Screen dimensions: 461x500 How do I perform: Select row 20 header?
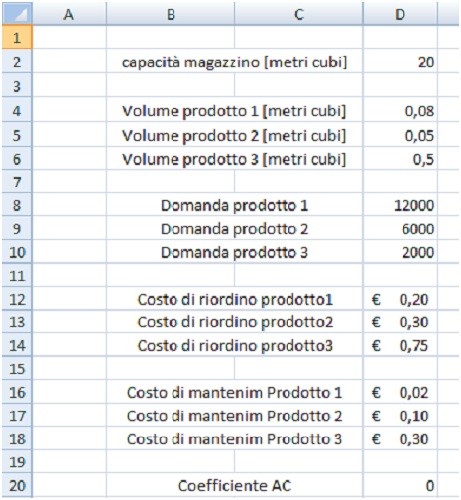point(17,485)
